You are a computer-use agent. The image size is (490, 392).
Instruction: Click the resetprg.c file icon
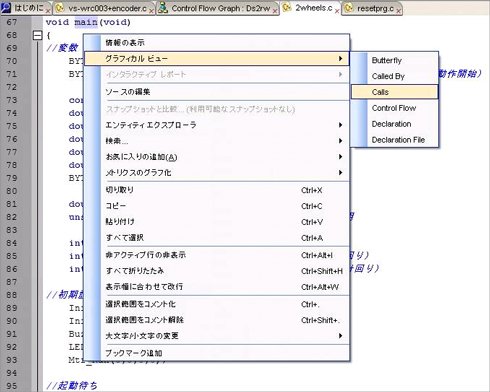[x=348, y=8]
